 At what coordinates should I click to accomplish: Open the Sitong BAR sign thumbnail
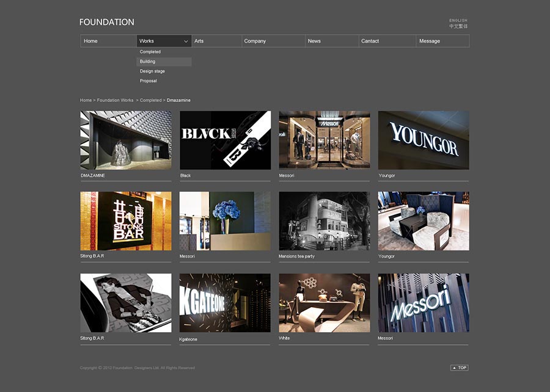point(126,221)
